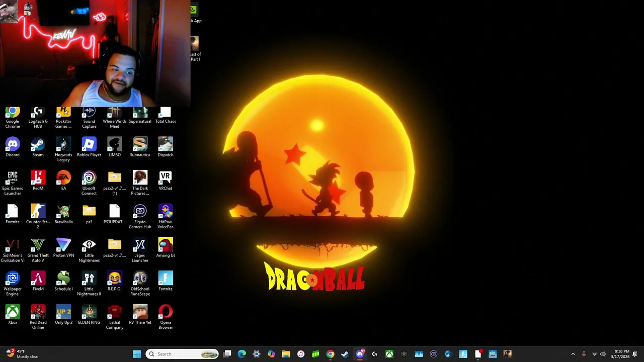Select the Grand Theft Auto V icon

click(x=38, y=250)
